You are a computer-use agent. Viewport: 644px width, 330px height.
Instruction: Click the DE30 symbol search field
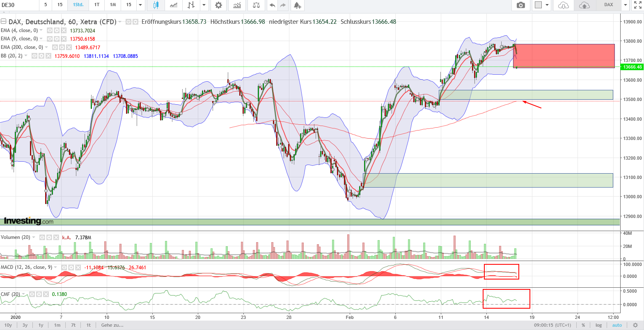[x=19, y=5]
